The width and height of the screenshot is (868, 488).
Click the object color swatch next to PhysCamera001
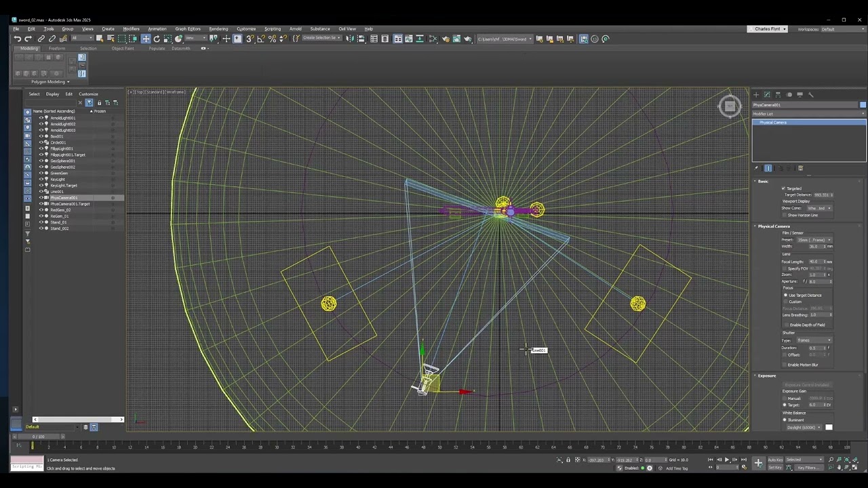point(863,105)
